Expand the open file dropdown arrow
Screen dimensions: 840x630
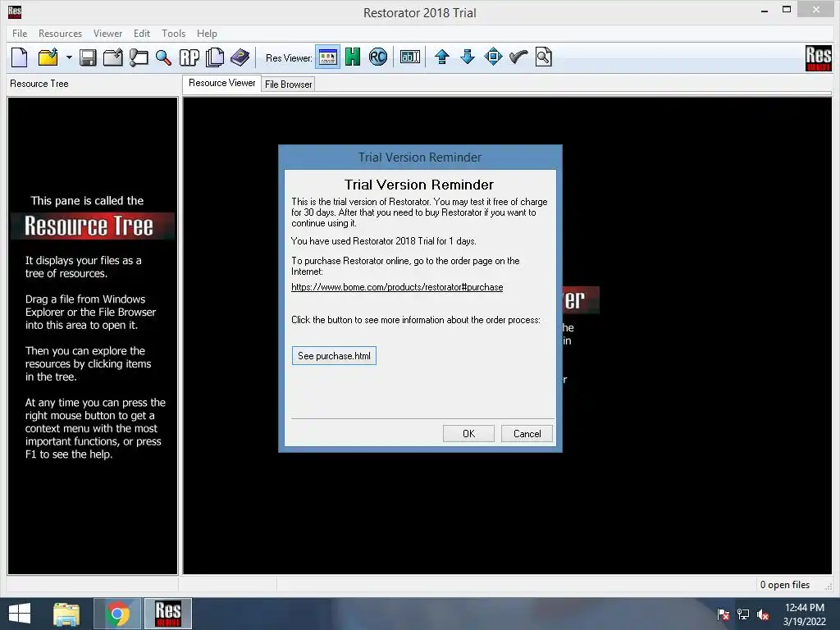(x=69, y=57)
